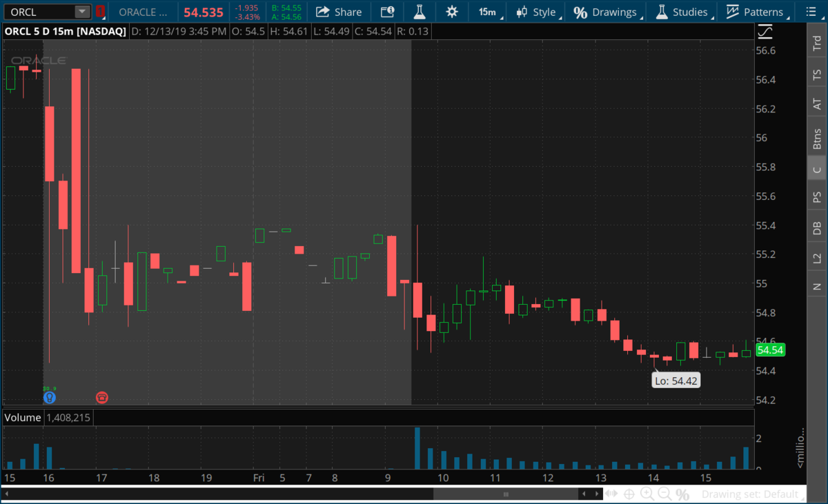Screen dimensions: 828x504
Task: Open the Drawings dropdown menu
Action: tap(608, 12)
